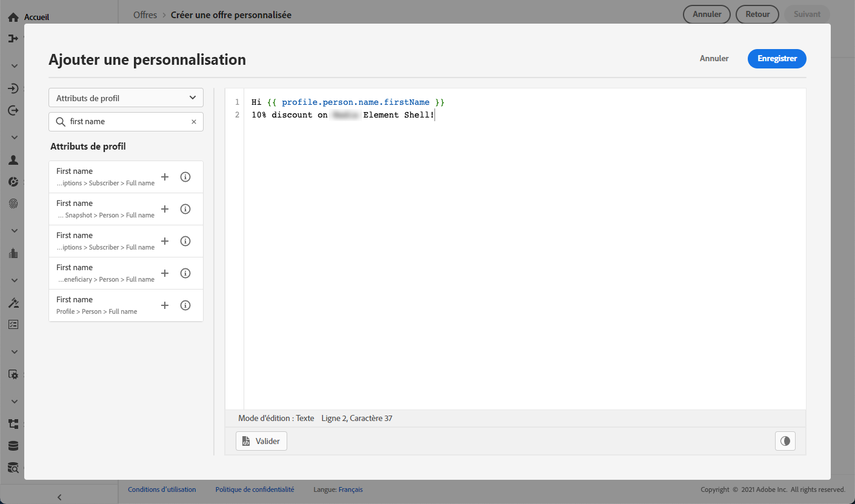Open the Attributs de profil dropdown
The width and height of the screenshot is (855, 504).
[x=126, y=98]
